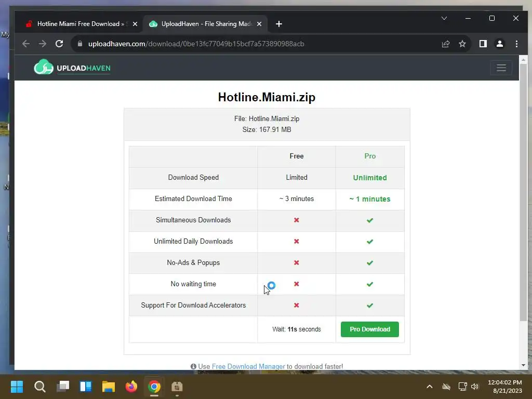This screenshot has width=532, height=399.
Task: View site info via the lock icon
Action: (80, 44)
